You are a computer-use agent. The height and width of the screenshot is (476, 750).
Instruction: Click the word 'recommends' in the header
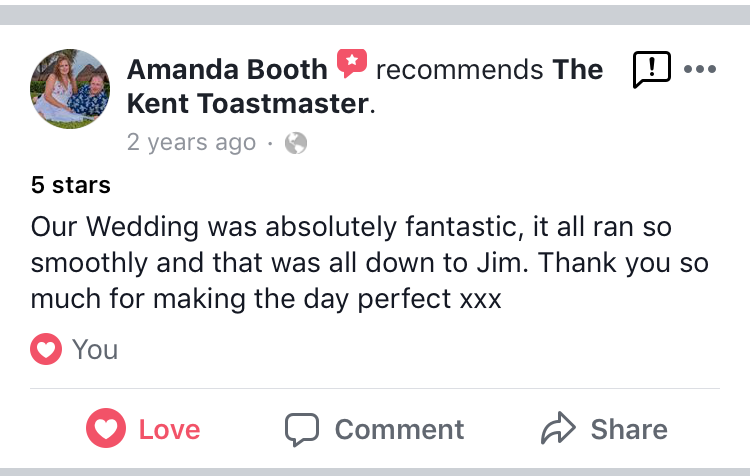coord(460,70)
